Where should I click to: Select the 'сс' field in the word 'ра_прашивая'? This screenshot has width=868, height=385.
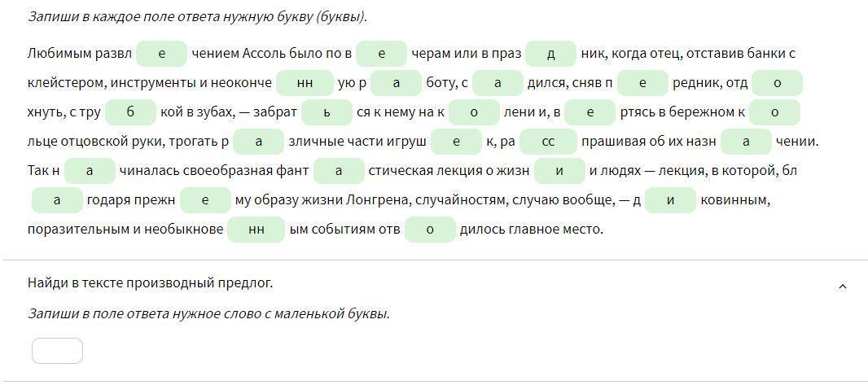click(548, 142)
